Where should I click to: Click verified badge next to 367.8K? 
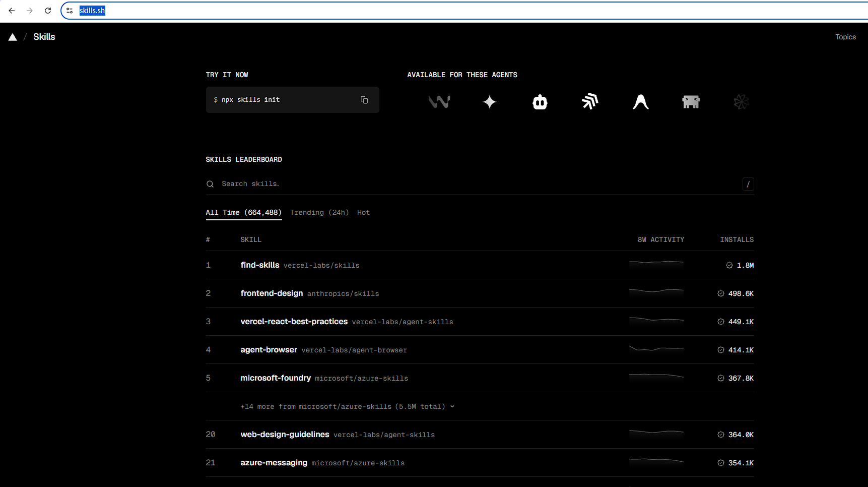[x=721, y=378]
